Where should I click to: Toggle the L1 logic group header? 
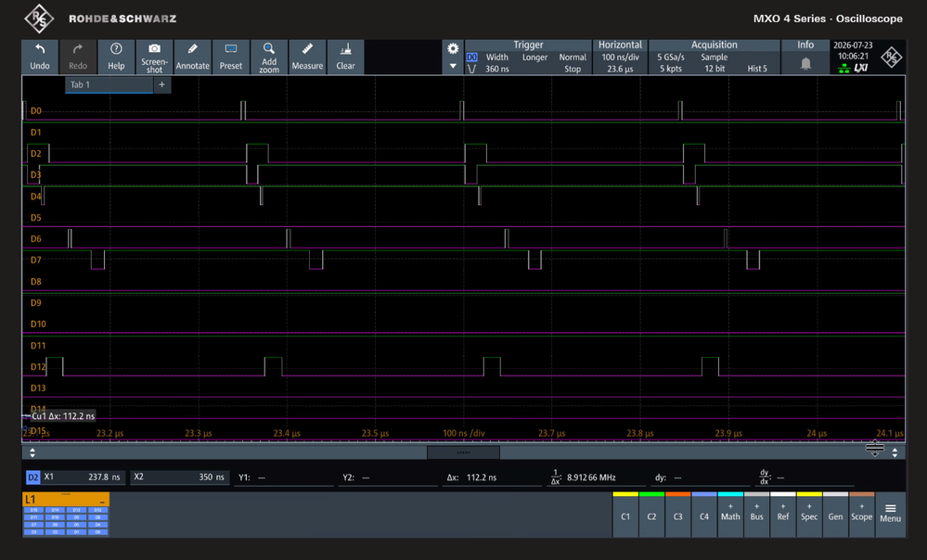(66, 500)
